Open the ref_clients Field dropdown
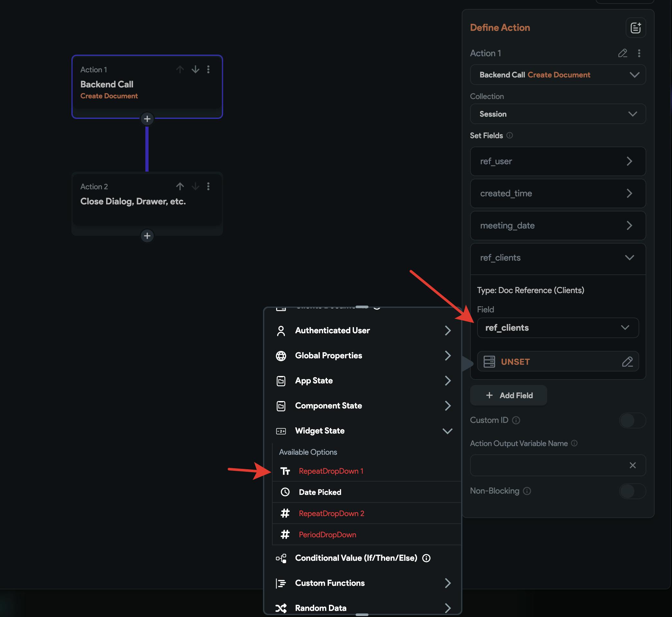Image resolution: width=672 pixels, height=617 pixels. click(x=558, y=327)
